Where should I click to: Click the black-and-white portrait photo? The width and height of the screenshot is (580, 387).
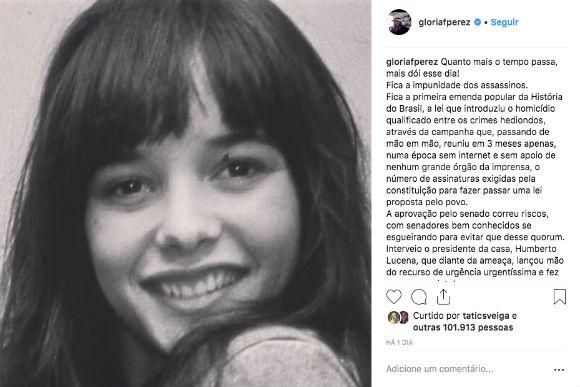point(185,194)
